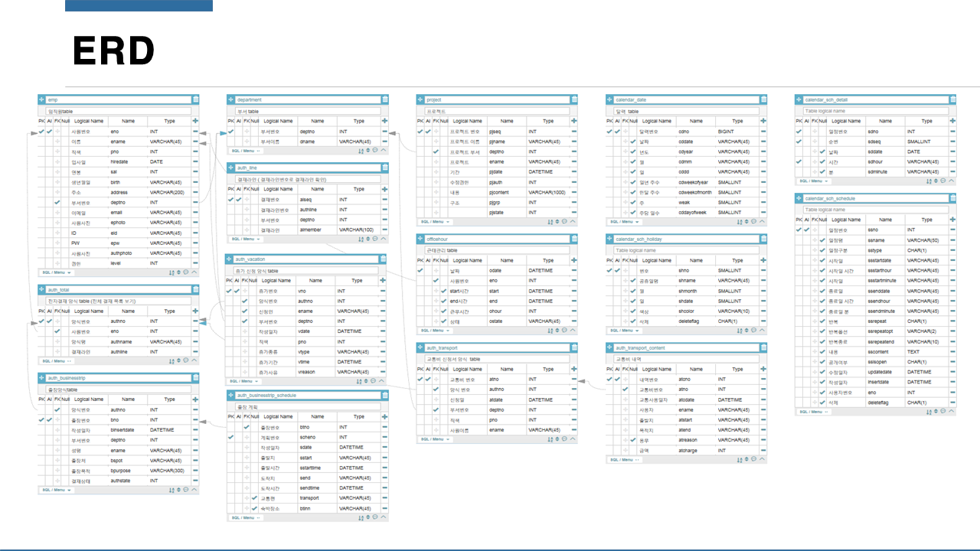Click up-down reorder icon in department footer

(x=367, y=151)
